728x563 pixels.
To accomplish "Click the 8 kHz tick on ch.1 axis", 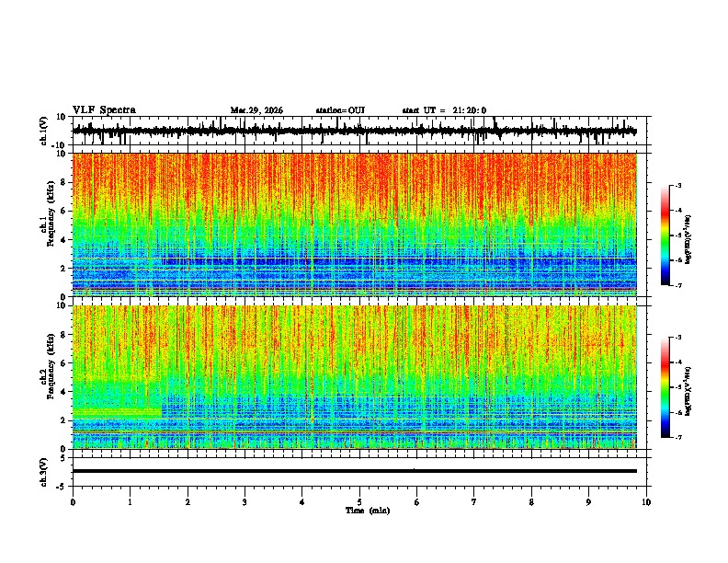I will coord(65,182).
